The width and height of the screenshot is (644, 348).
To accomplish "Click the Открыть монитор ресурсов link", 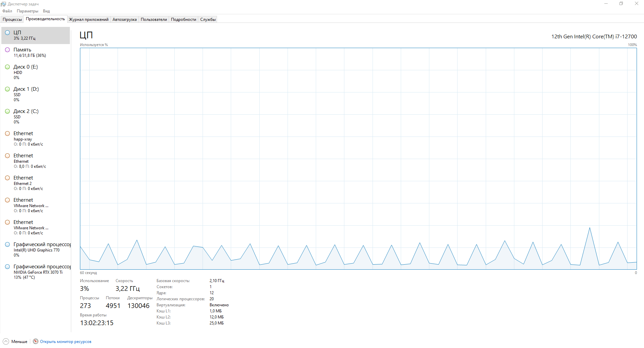I will pos(66,342).
